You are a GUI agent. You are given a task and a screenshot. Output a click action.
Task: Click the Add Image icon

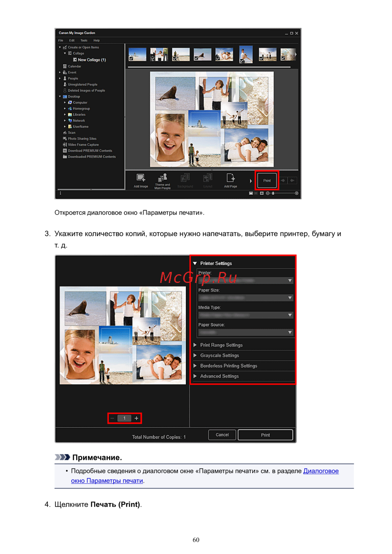click(x=141, y=179)
